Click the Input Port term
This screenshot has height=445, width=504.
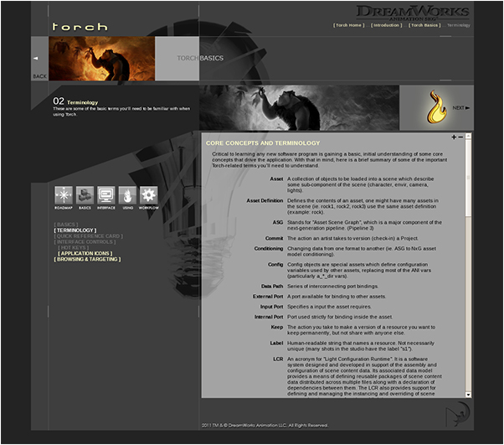click(271, 307)
